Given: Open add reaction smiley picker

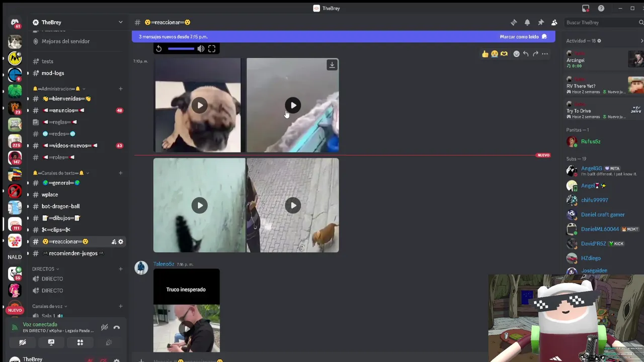Looking at the screenshot, I should pyautogui.click(x=516, y=54).
